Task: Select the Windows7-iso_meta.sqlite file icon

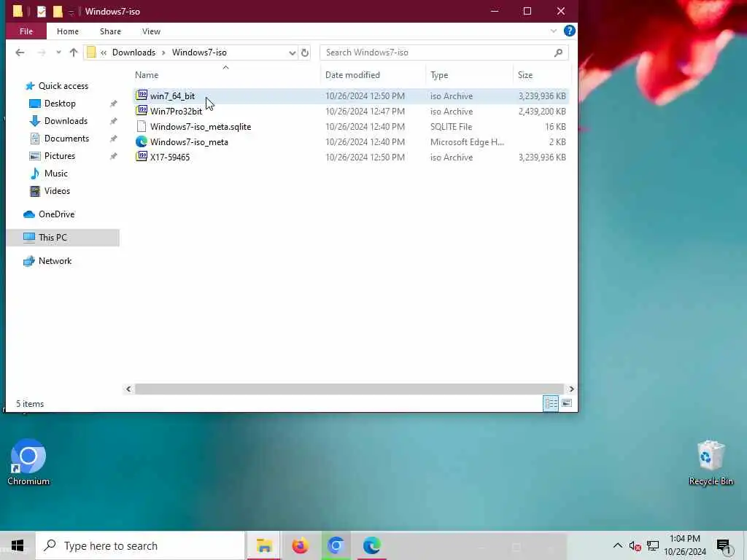Action: click(x=142, y=126)
